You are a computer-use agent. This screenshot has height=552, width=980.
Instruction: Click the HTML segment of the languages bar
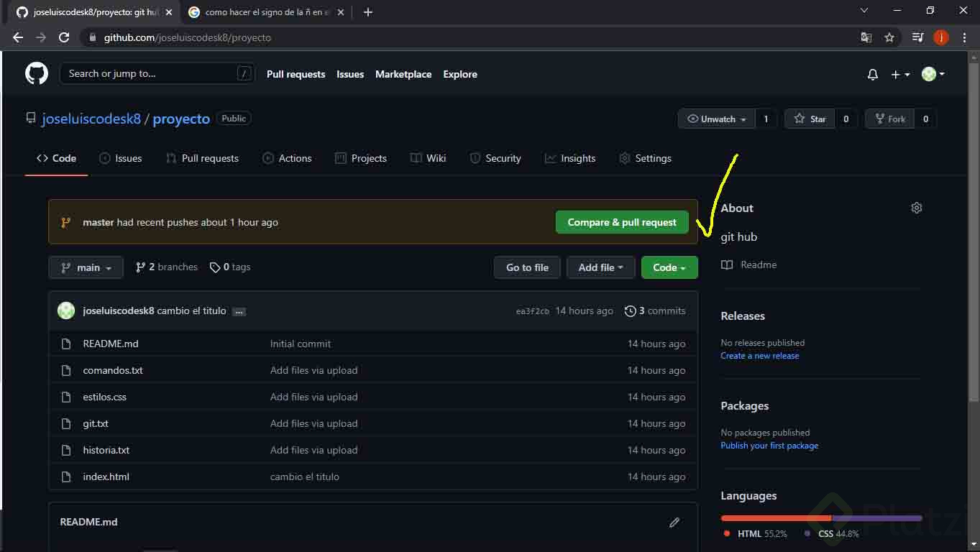776,517
